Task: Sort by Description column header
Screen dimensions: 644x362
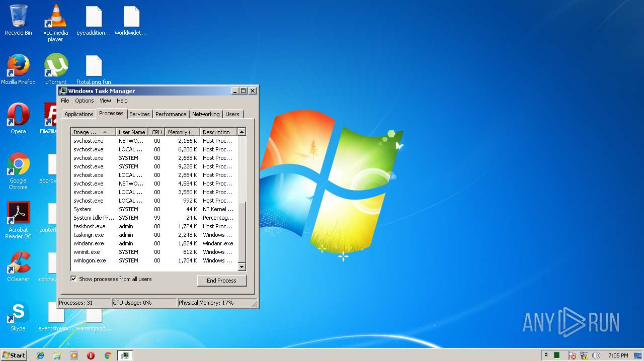Action: (x=218, y=132)
